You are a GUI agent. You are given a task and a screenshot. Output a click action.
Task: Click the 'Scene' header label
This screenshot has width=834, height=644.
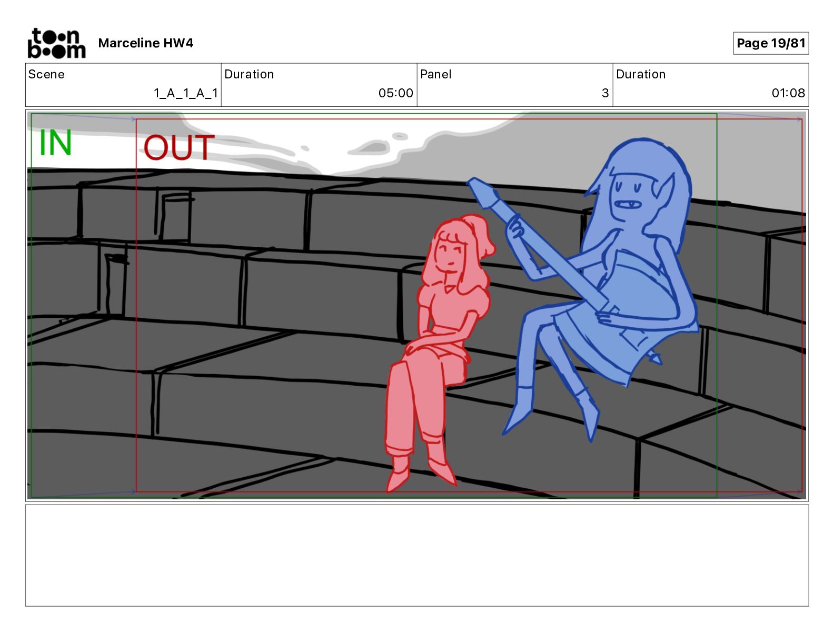tap(46, 74)
